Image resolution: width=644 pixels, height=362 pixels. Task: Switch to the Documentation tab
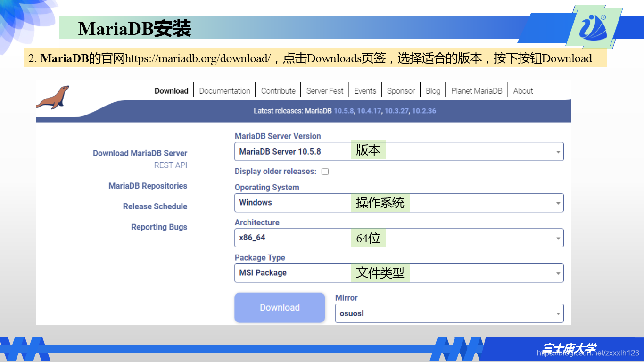click(x=224, y=90)
